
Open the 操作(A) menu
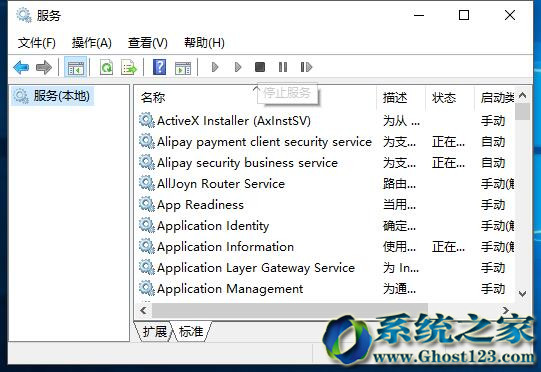[92, 43]
